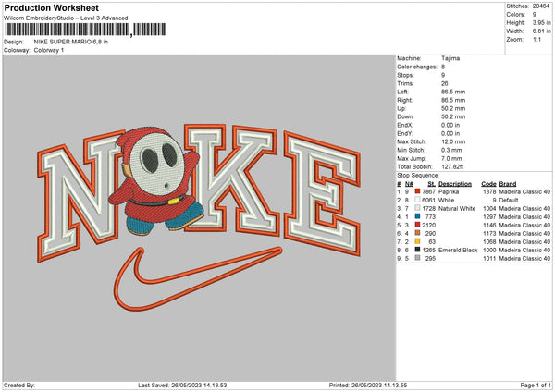Click the embroidered letter N
This screenshot has height=392, width=555.
pyautogui.click(x=80, y=196)
